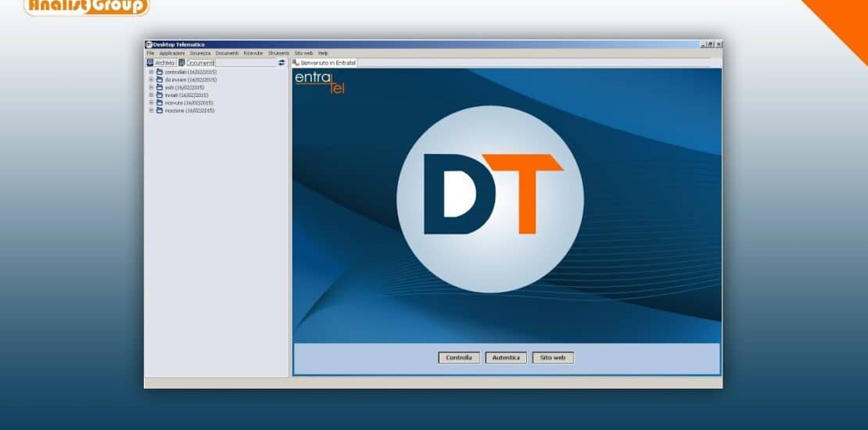The image size is (868, 430).
Task: Click the entratel logo in welcome panel
Action: point(319,82)
